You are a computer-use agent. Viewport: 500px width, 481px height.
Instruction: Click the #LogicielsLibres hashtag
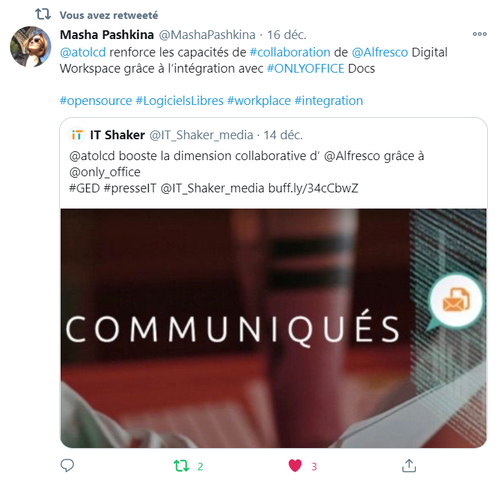point(179,101)
